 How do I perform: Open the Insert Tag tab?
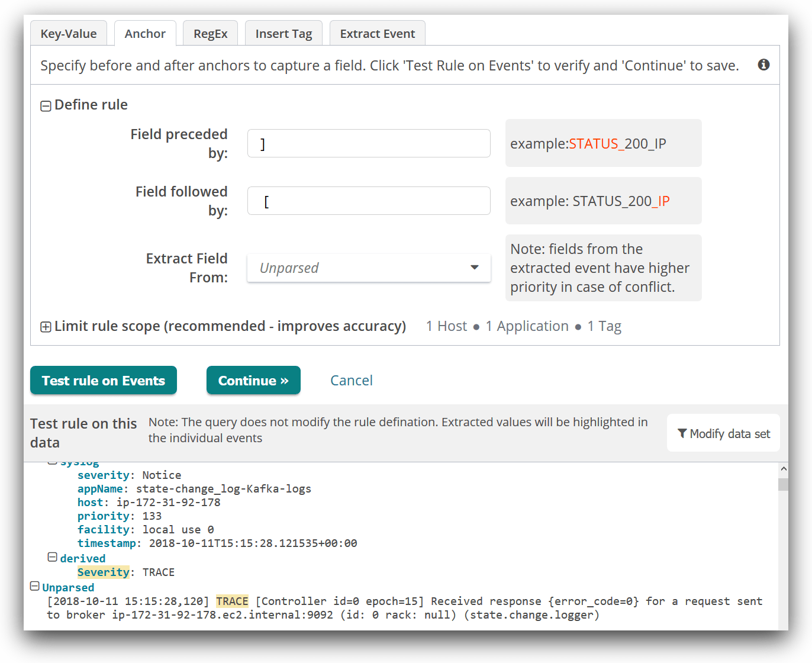[x=283, y=34]
